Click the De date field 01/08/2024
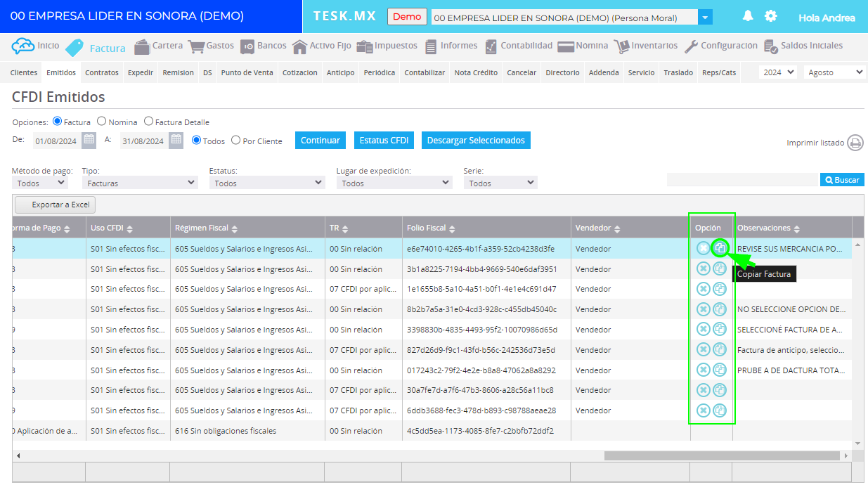Screen dimensions: 868x492 tap(57, 141)
